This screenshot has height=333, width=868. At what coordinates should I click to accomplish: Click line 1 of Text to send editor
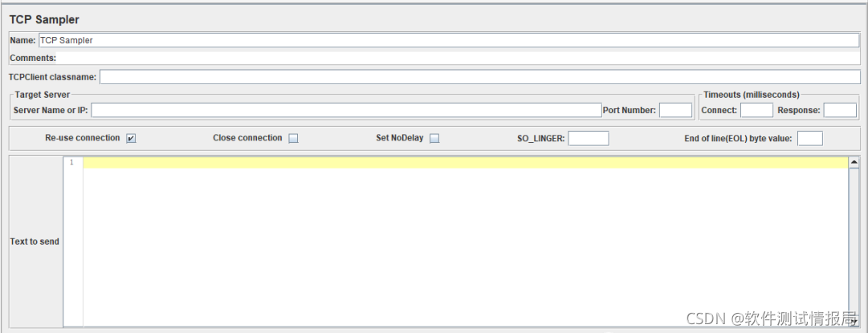point(466,163)
